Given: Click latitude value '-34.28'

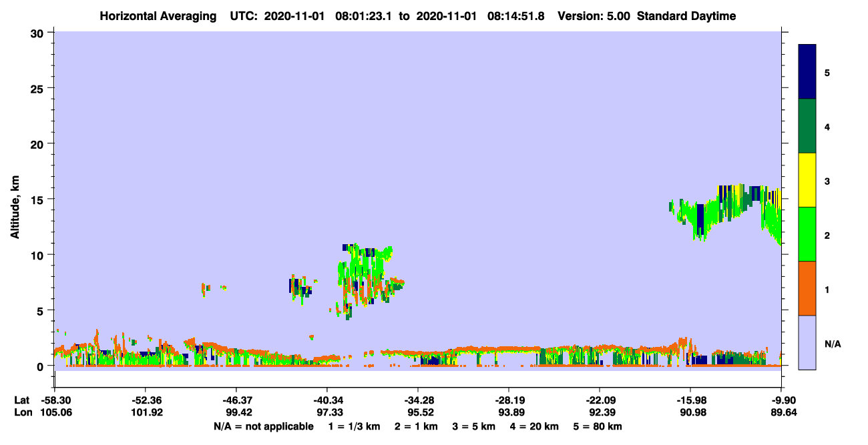Looking at the screenshot, I should (x=418, y=400).
